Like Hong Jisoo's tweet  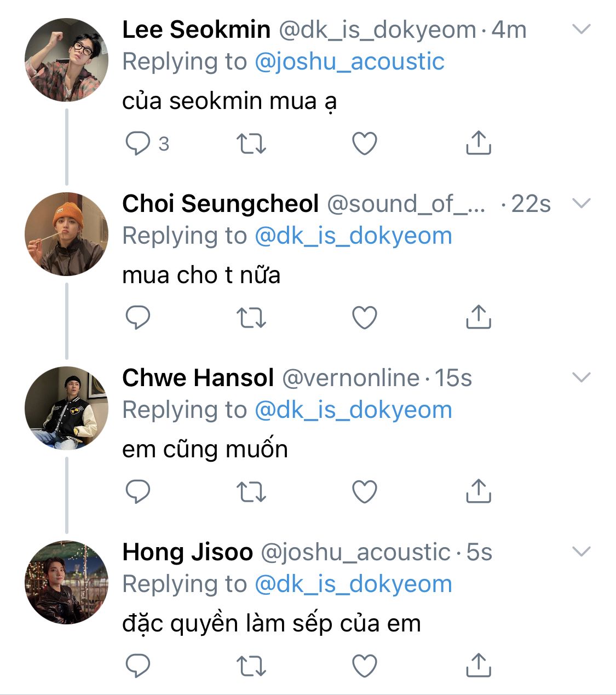pyautogui.click(x=364, y=665)
